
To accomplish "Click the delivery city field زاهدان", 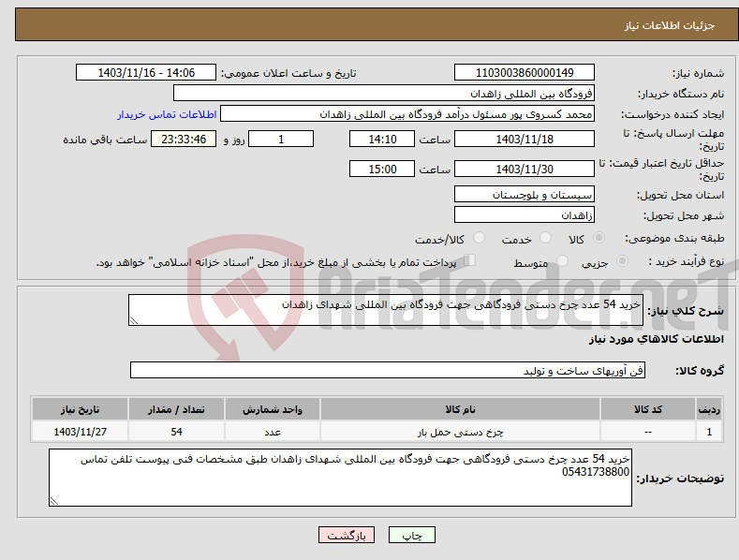I will 525,215.
